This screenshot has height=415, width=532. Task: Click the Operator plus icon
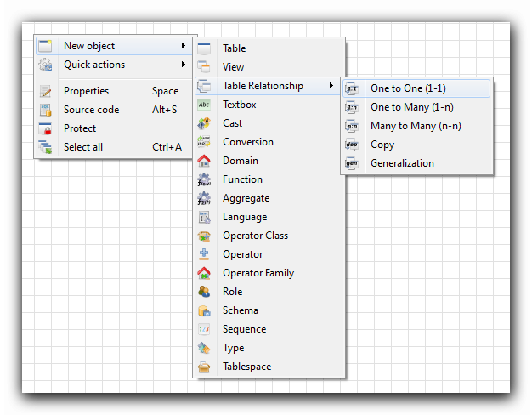tap(204, 254)
